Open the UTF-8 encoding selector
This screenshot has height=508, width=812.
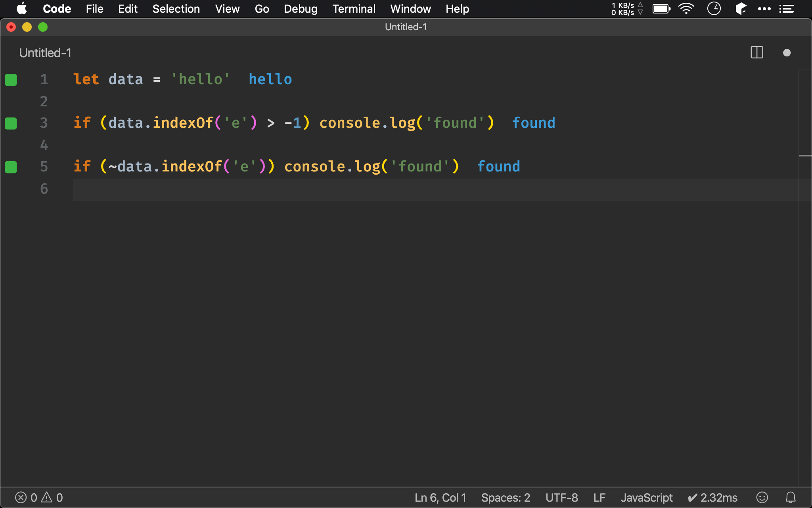pyautogui.click(x=561, y=497)
